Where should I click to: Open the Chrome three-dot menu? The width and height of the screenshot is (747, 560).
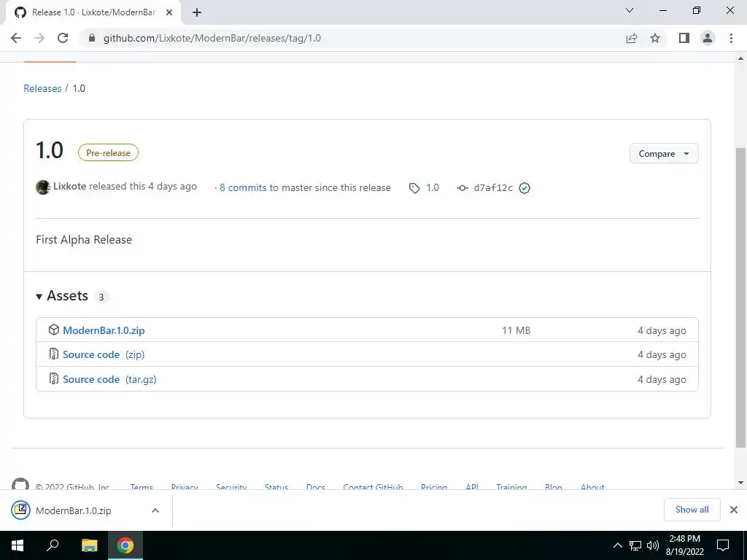coord(731,38)
